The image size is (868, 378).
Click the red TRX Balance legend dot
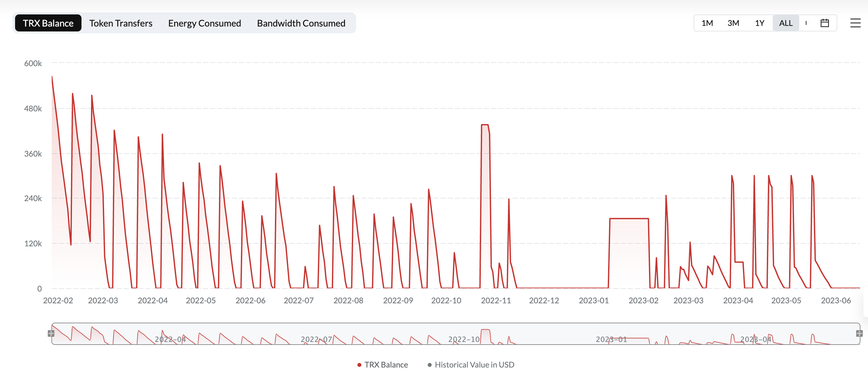[x=359, y=365]
